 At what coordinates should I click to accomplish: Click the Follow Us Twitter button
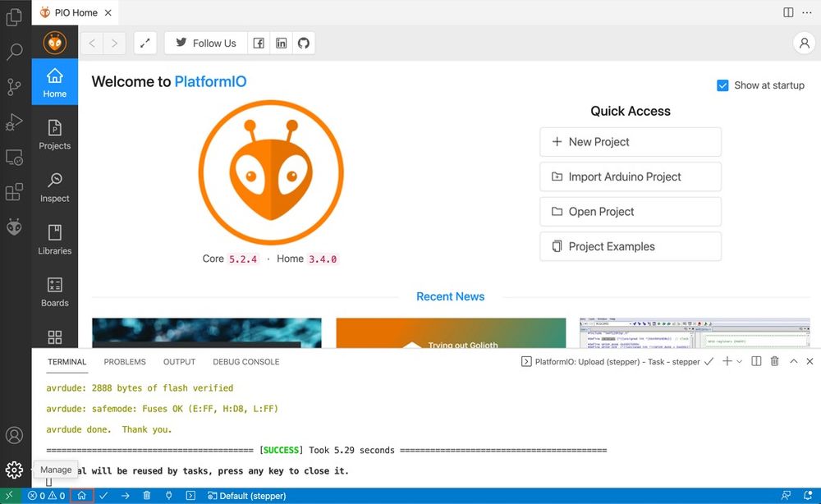(x=204, y=43)
